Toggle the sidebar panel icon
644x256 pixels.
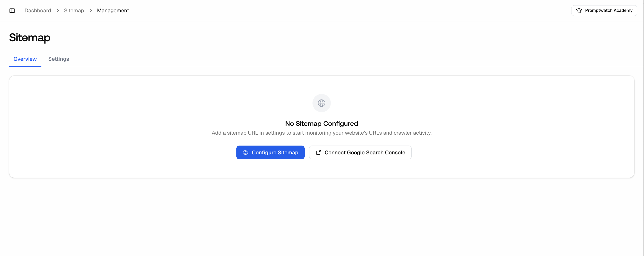12,10
